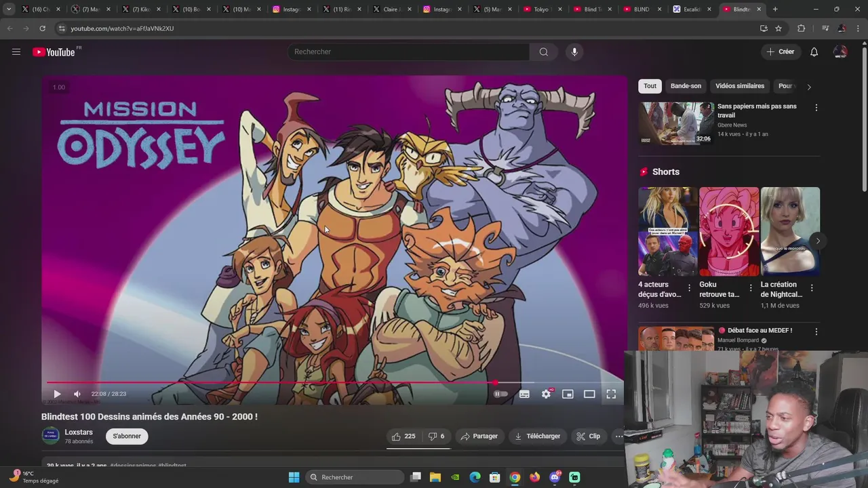Image resolution: width=868 pixels, height=488 pixels.
Task: Open options for 'Goku retrouve' short
Action: [750, 288]
